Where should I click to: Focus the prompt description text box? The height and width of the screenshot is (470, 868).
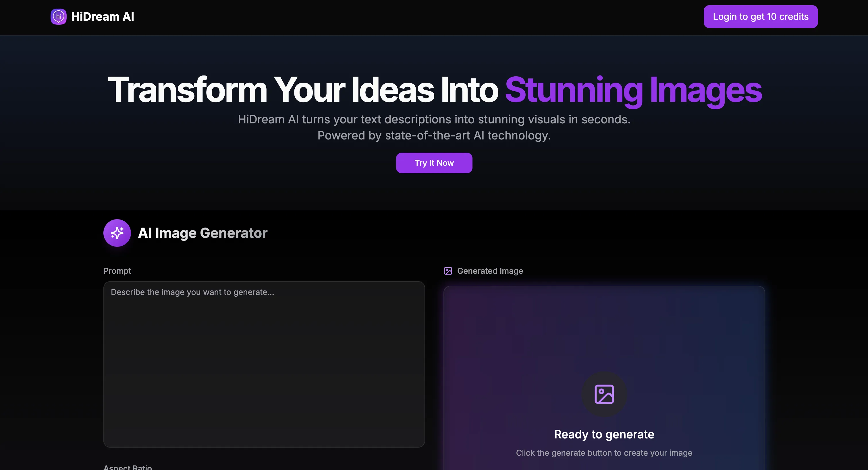coord(264,364)
